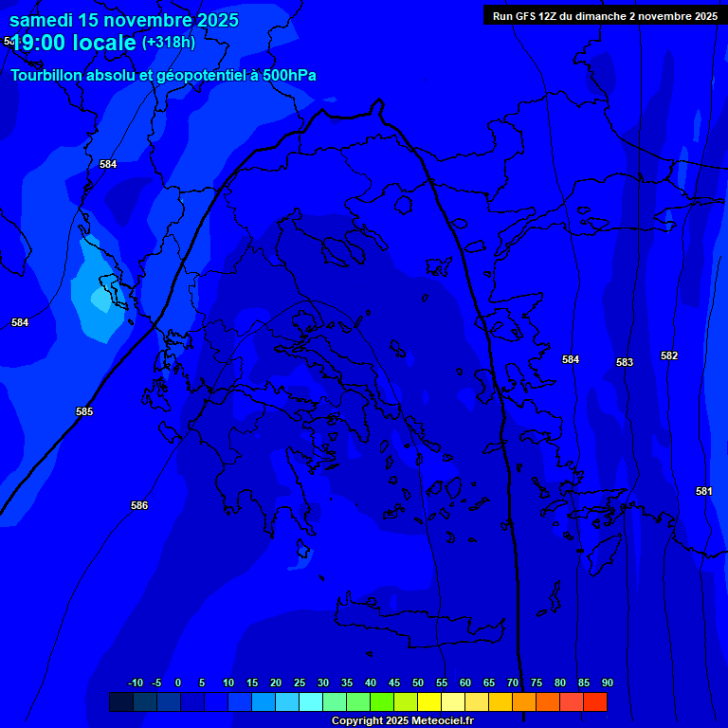Click the date title samedi 15 novembre 2025

click(124, 20)
